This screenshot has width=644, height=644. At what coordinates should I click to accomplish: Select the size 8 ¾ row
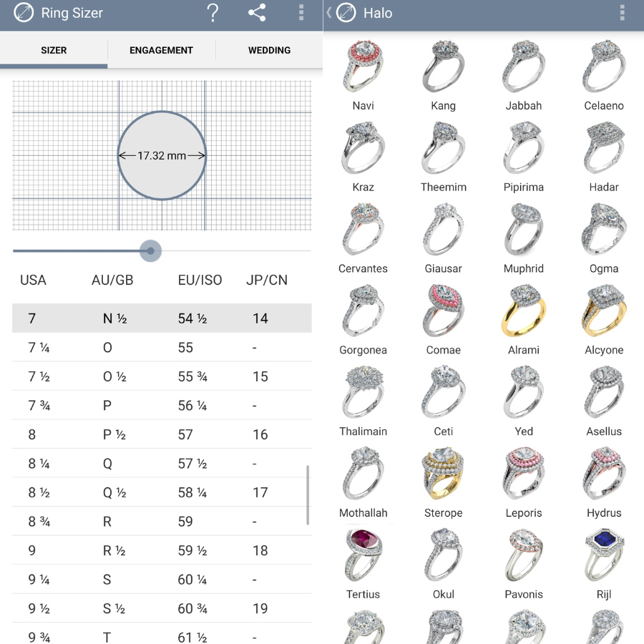162,521
